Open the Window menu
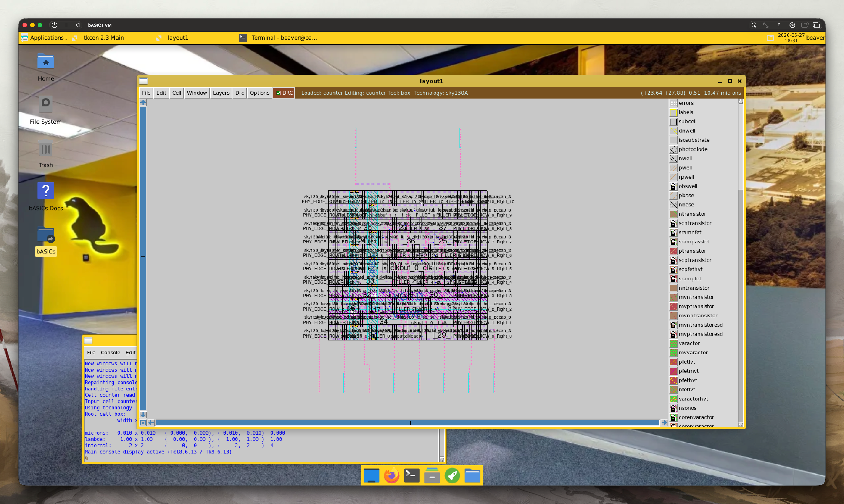 point(197,93)
